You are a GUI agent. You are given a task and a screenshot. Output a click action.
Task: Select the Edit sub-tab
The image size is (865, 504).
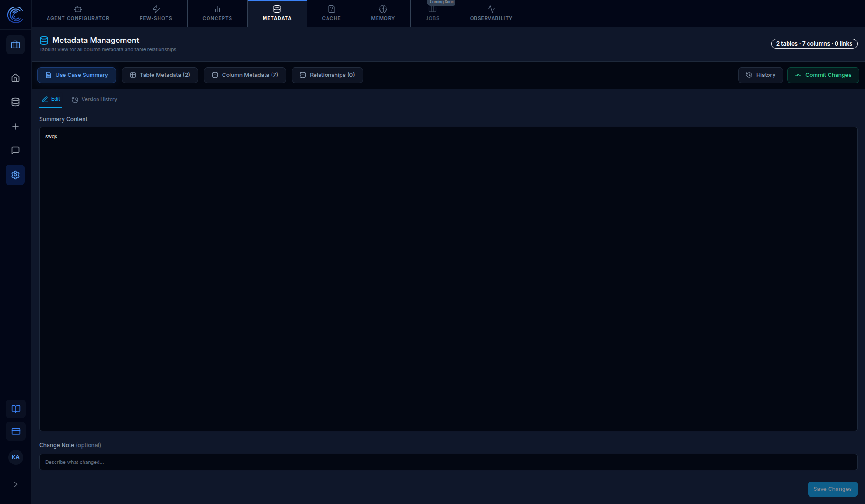pyautogui.click(x=50, y=99)
